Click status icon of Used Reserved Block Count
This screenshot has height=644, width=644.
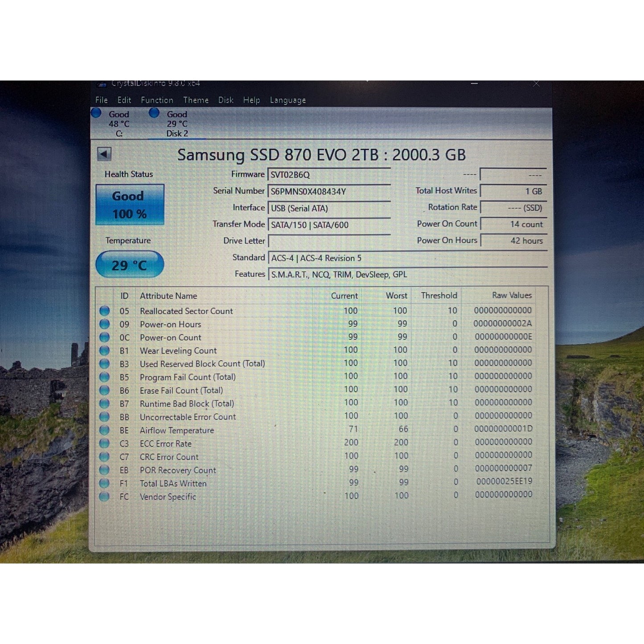[105, 364]
